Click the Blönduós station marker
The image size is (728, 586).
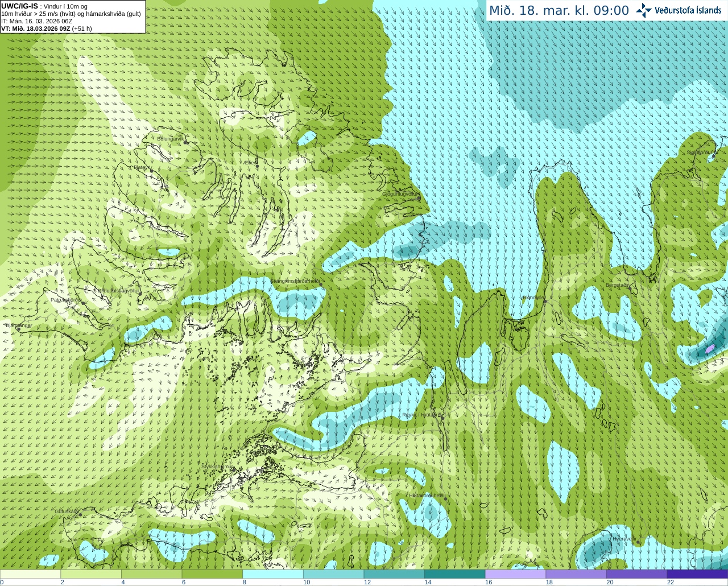[x=545, y=302]
